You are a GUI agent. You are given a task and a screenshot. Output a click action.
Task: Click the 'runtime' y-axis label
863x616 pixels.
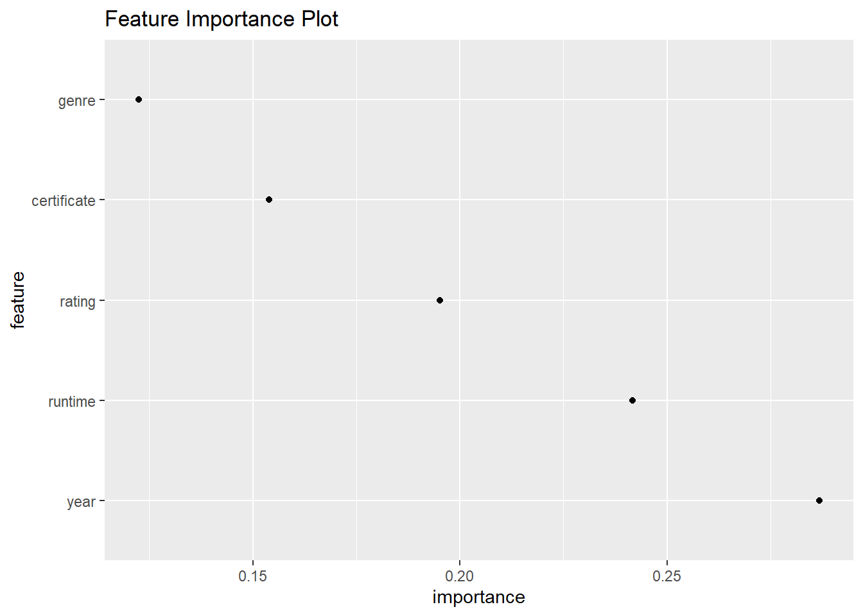coord(71,402)
